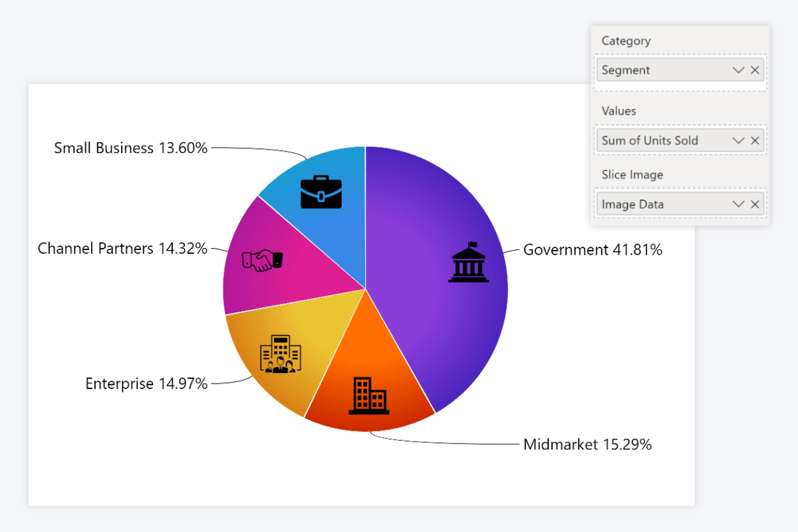The width and height of the screenshot is (798, 532).
Task: Select the corporate team icon on the Enterprise slice
Action: pos(282,354)
